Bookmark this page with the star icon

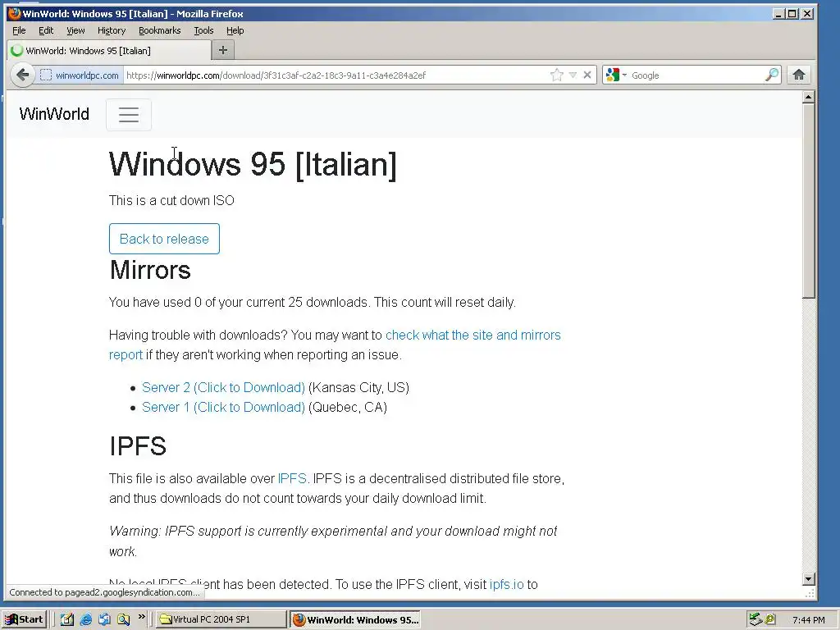[x=557, y=75]
